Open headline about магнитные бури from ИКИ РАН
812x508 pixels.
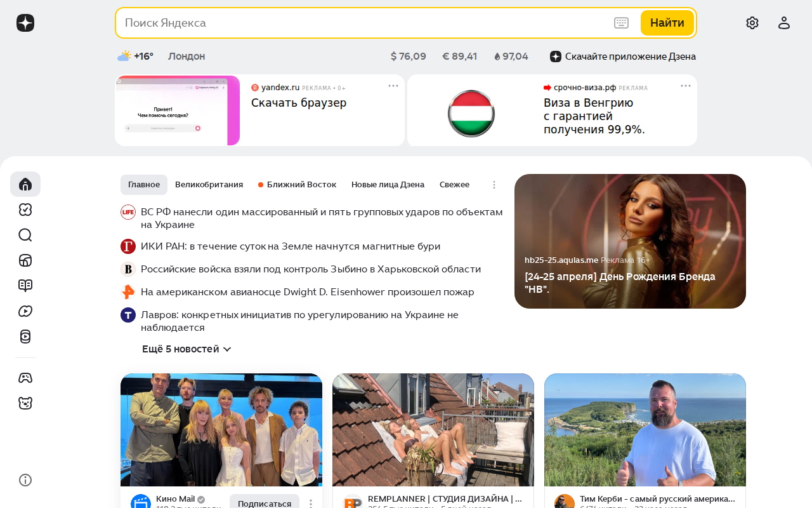tap(291, 246)
